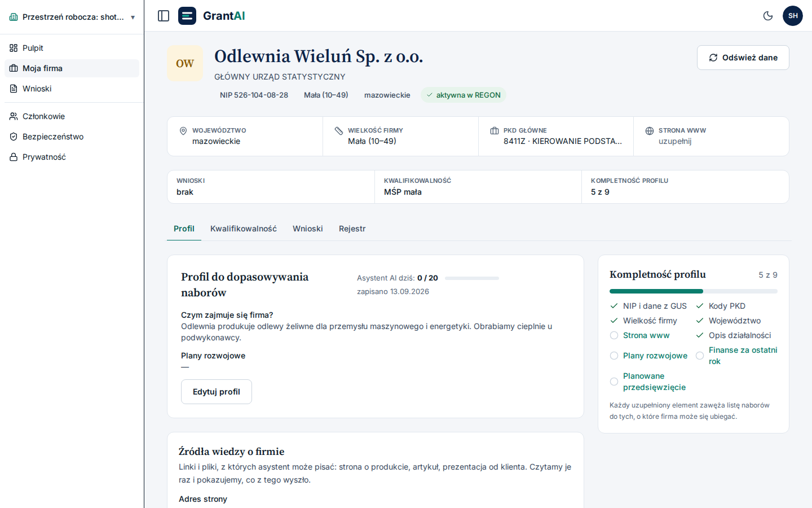Click the Wnioski document icon
The image size is (812, 508).
coord(14,89)
